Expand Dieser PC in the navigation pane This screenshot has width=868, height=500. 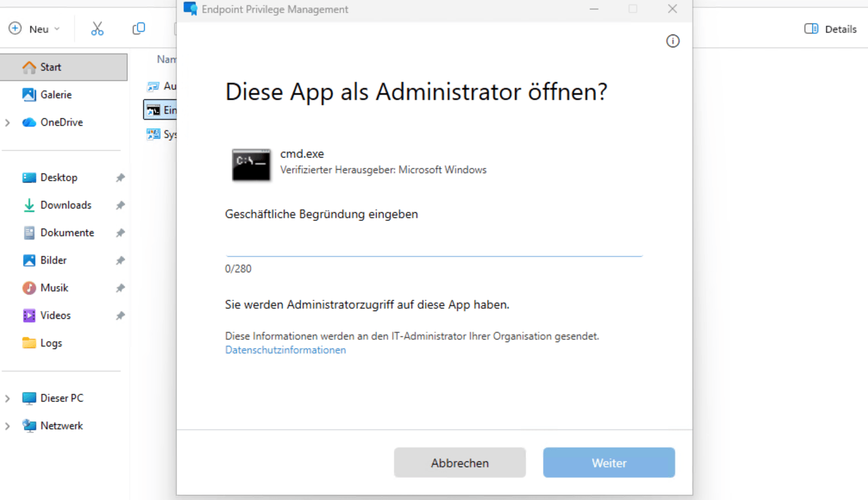[7, 398]
